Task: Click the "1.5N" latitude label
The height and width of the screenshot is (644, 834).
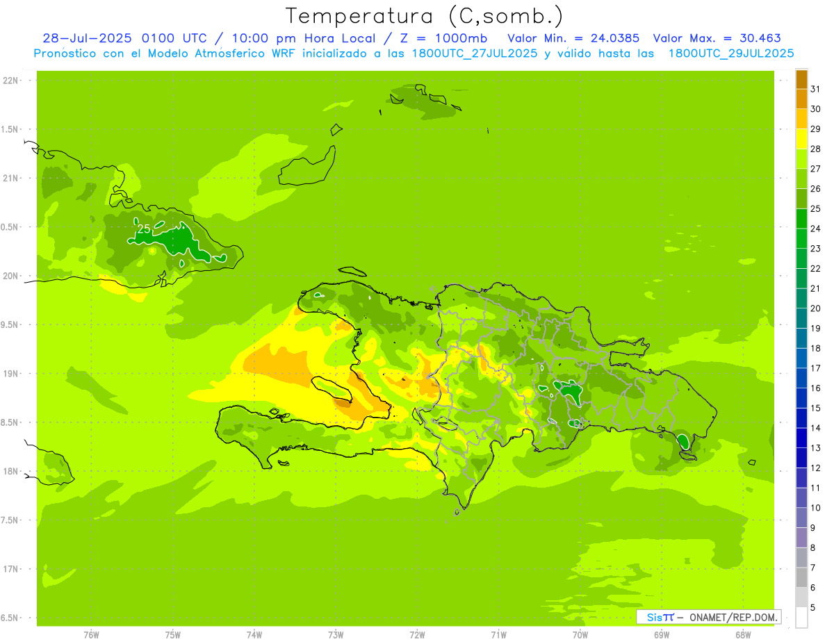Action: (10, 129)
